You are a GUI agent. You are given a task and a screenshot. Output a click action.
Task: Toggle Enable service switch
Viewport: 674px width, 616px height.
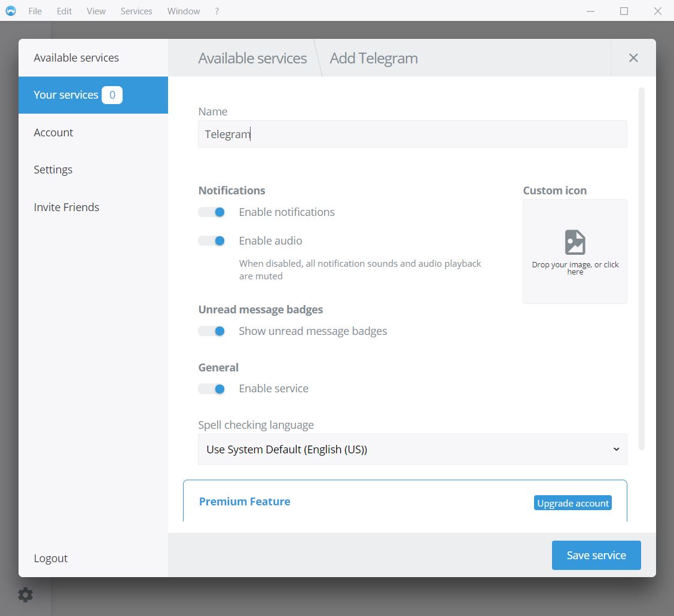212,389
